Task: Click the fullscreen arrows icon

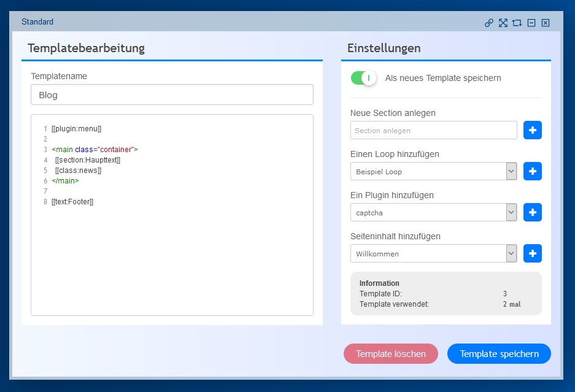Action: pyautogui.click(x=503, y=23)
